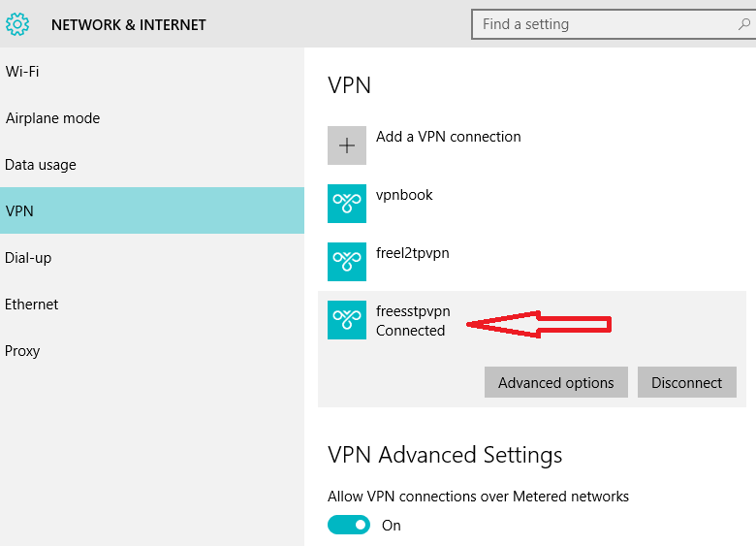Open Advanced options for freesstpvpn

point(555,382)
